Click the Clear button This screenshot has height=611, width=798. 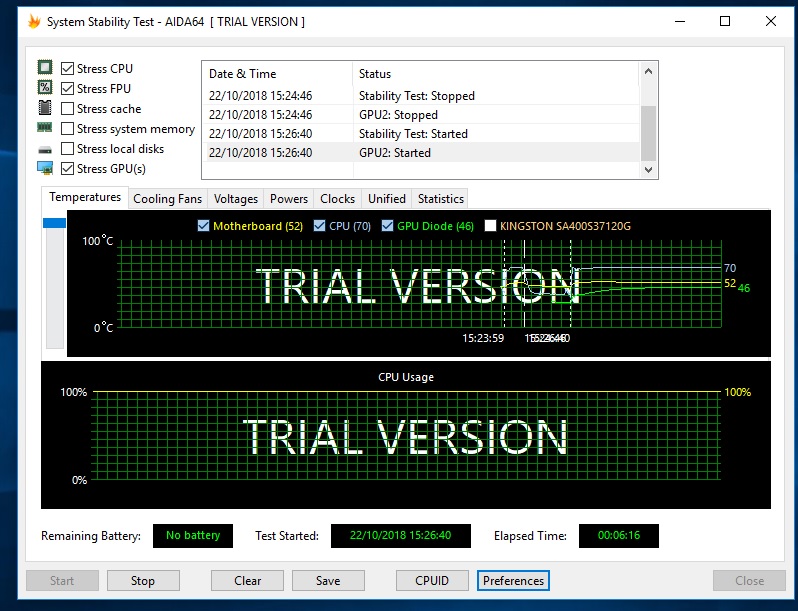click(x=247, y=580)
